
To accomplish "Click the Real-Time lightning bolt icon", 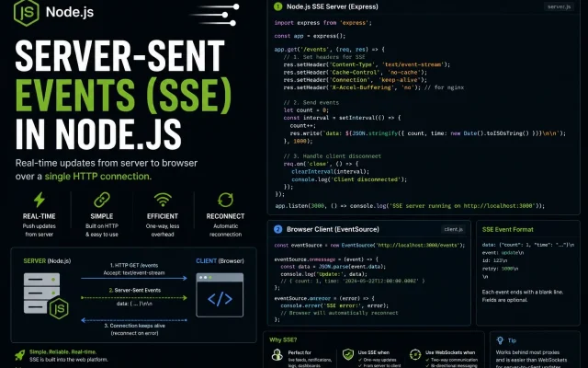I will click(x=39, y=200).
